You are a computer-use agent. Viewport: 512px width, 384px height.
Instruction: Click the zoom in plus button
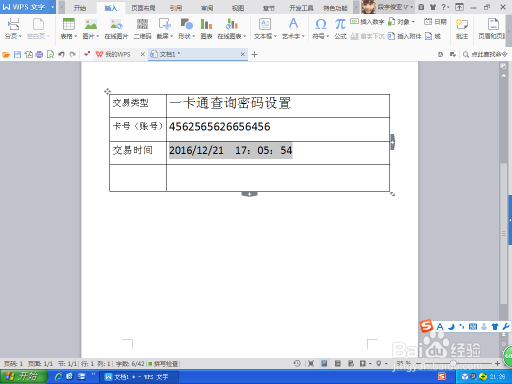497,363
